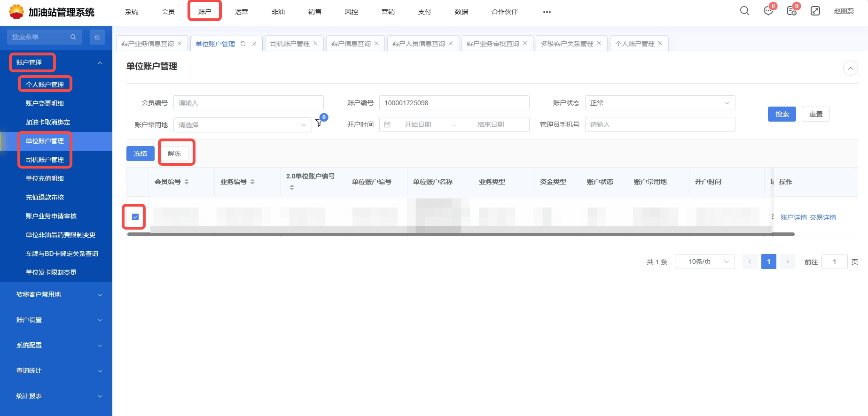Collapse the search panel with the up chevron

pos(850,68)
